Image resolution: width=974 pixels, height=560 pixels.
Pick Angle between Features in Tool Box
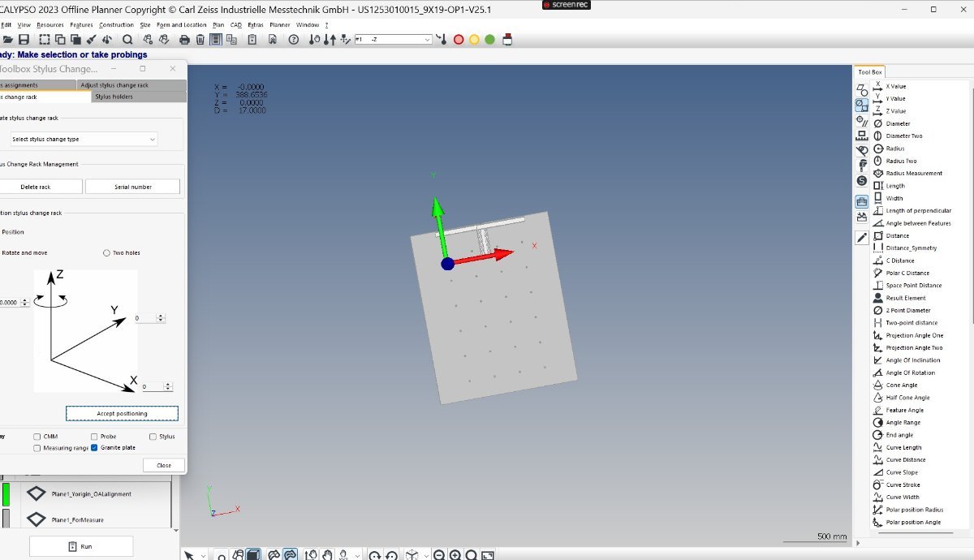coord(912,223)
